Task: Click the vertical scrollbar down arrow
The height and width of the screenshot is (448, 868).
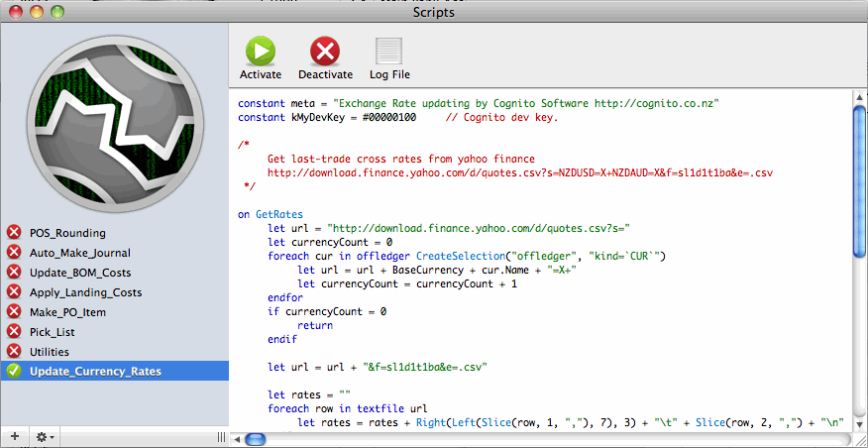Action: click(860, 425)
